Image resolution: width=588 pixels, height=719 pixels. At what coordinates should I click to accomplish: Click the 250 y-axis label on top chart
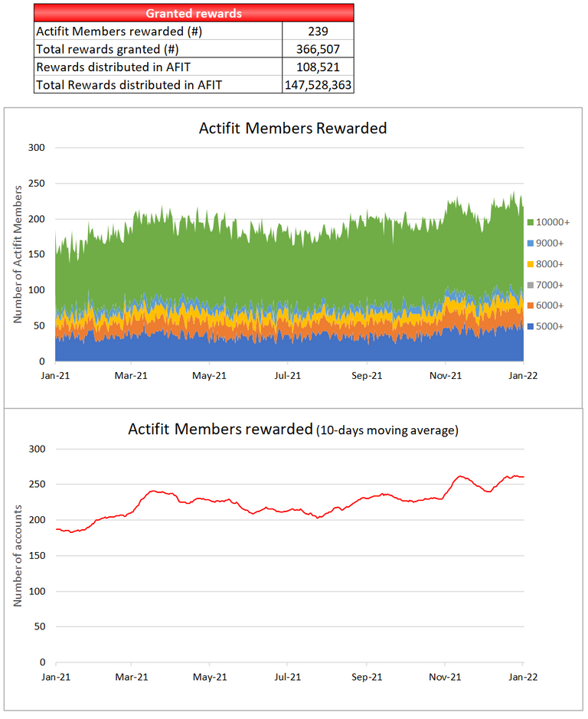[x=37, y=184]
